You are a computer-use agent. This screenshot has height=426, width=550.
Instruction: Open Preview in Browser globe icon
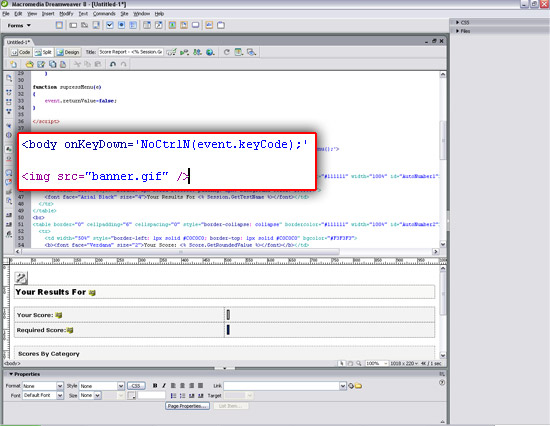(210, 52)
